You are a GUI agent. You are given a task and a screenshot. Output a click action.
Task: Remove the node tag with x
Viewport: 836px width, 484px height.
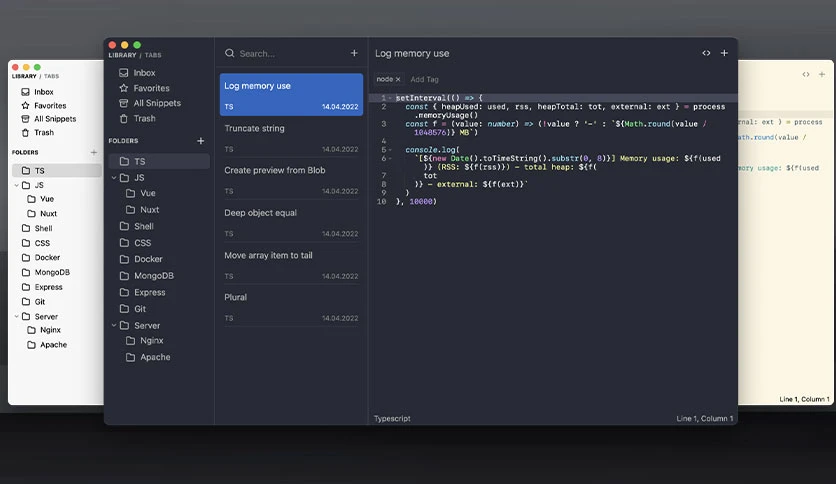(398, 79)
